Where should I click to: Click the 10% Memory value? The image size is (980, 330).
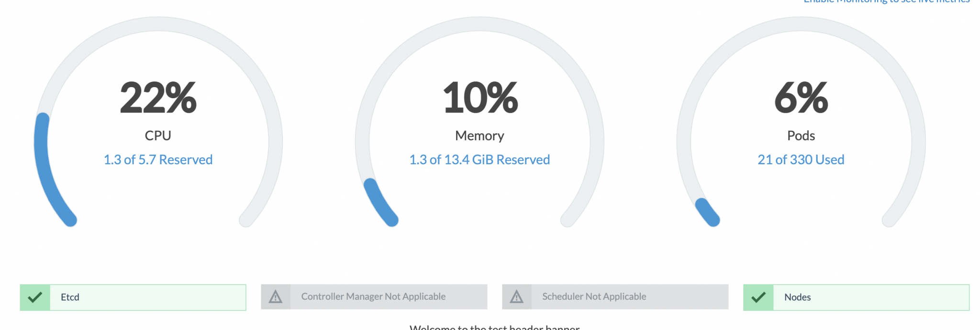pyautogui.click(x=480, y=98)
